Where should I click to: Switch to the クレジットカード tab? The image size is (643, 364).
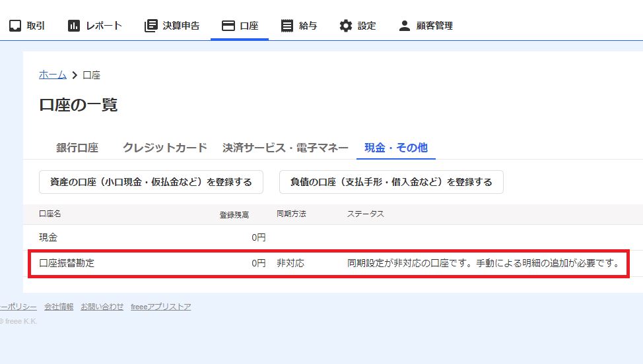165,148
